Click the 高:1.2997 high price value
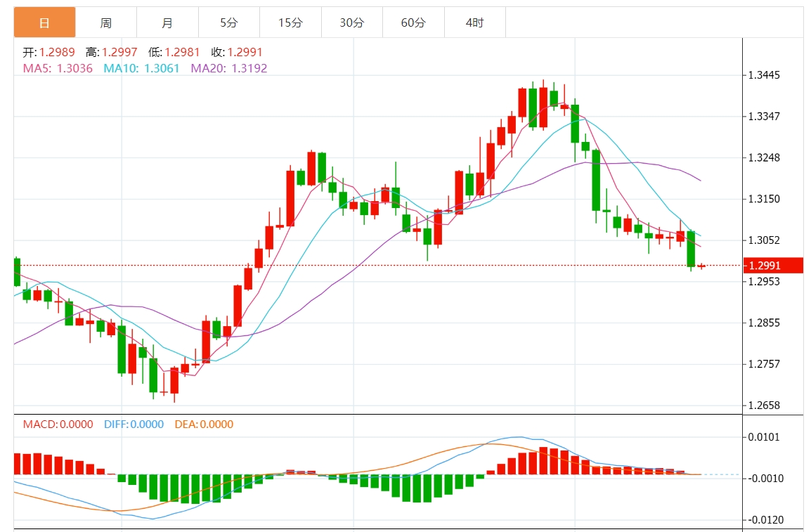The width and height of the screenshot is (811, 532). click(x=112, y=52)
